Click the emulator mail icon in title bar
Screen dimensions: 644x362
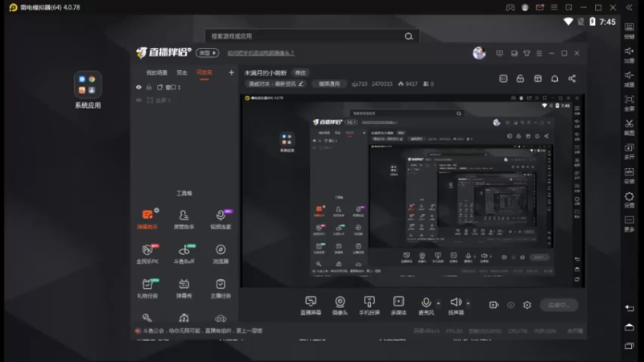point(539,7)
